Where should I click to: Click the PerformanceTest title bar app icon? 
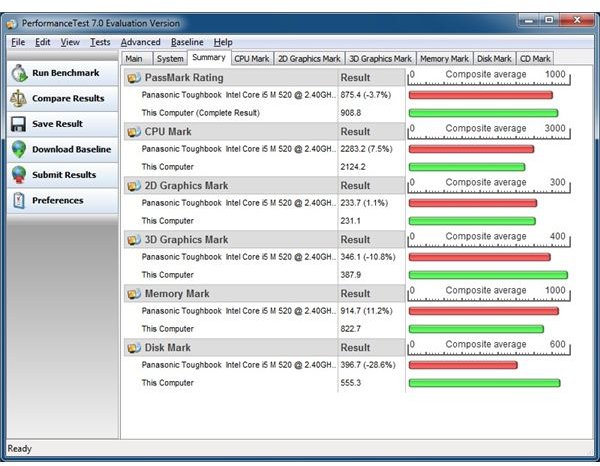tap(11, 24)
